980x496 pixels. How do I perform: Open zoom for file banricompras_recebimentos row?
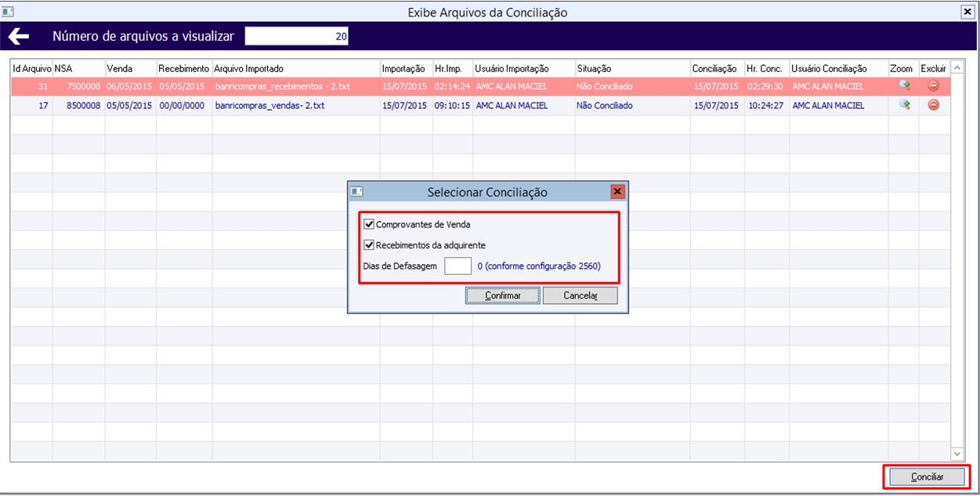905,86
